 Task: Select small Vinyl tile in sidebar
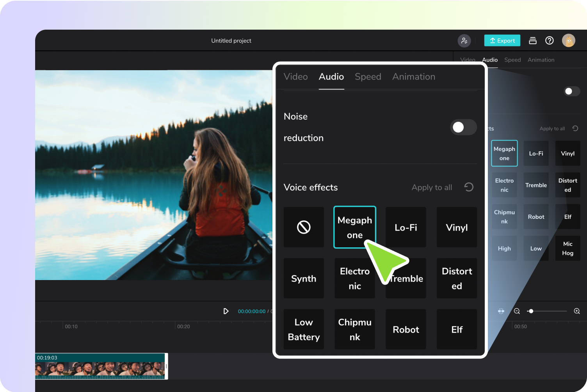pyautogui.click(x=568, y=153)
